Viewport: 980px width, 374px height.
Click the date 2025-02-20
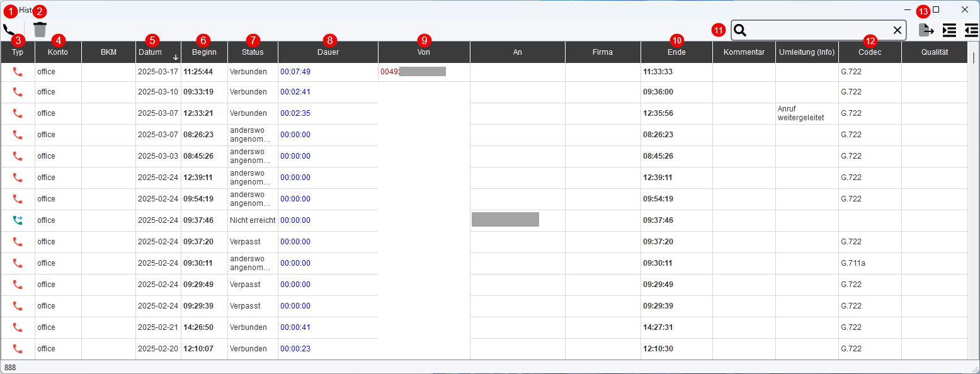158,349
